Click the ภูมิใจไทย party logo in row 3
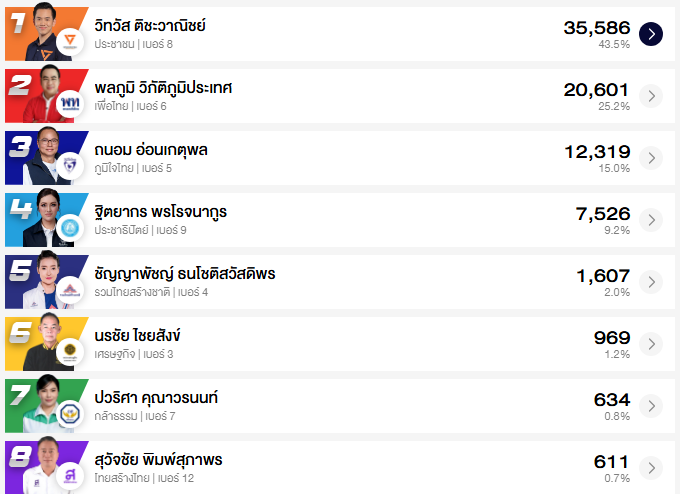 (70, 165)
